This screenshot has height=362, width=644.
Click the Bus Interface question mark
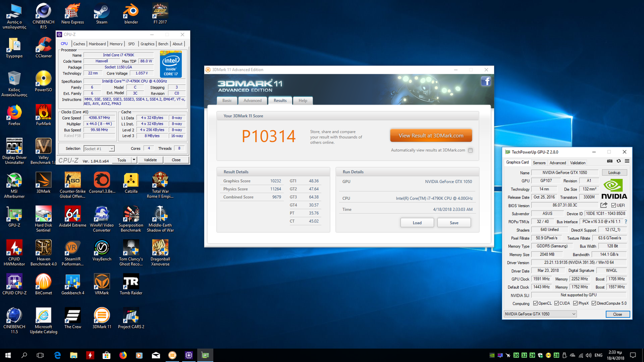tap(626, 221)
